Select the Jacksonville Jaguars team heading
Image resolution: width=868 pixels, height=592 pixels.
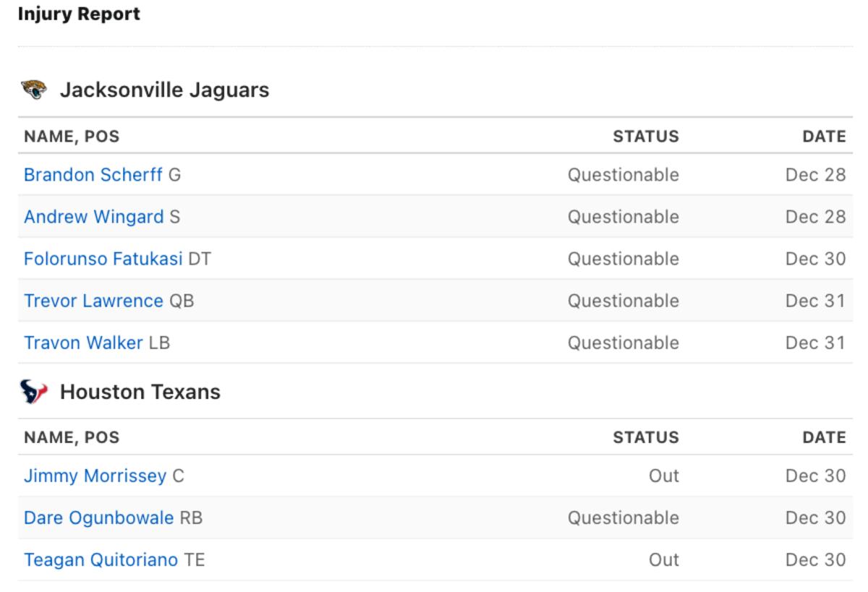click(x=166, y=90)
